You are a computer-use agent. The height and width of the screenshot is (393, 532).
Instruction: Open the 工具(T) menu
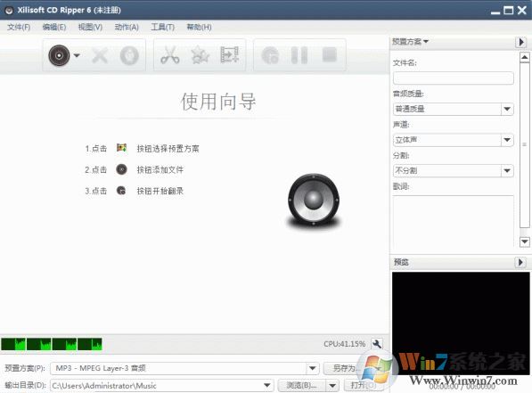point(163,27)
